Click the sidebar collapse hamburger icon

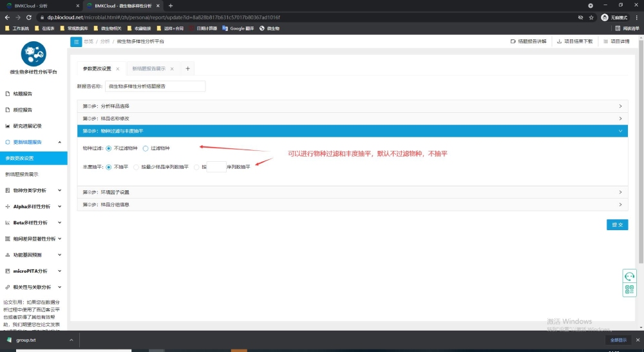point(76,41)
